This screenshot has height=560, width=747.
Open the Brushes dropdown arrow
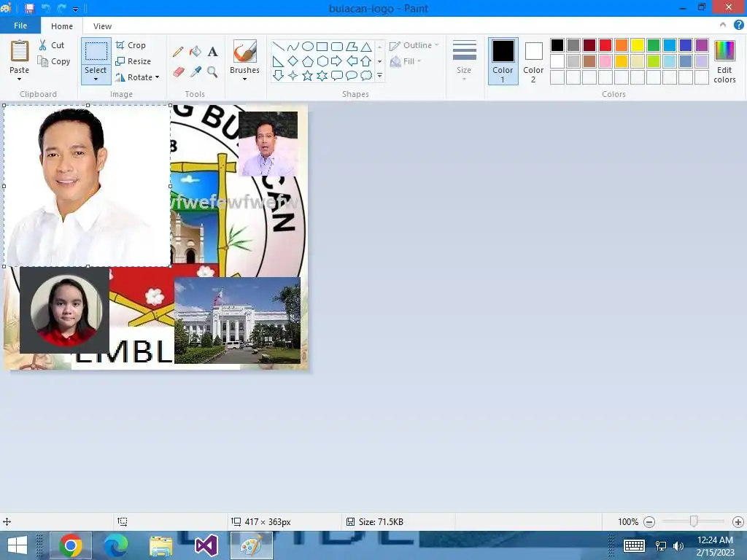[x=245, y=79]
